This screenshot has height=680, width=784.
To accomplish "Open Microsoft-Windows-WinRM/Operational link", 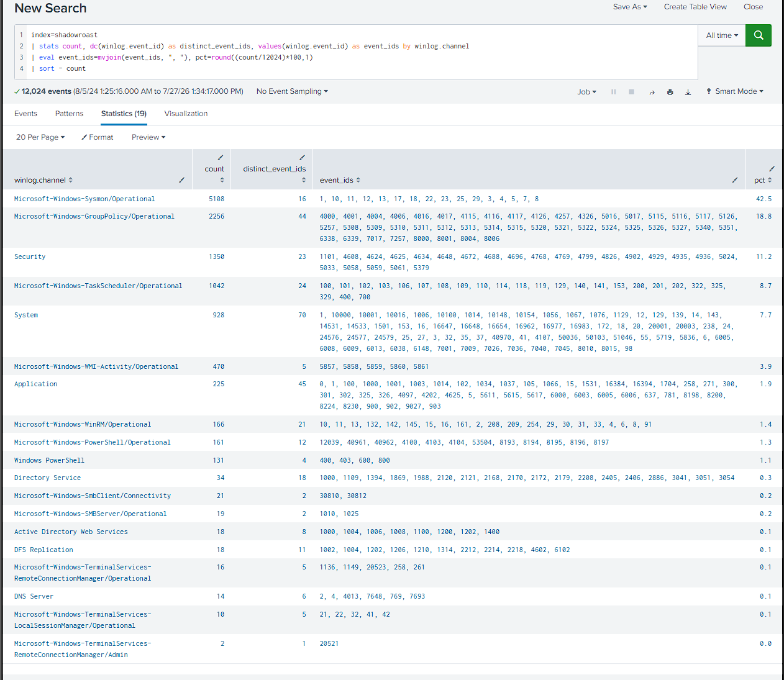I will (x=83, y=425).
